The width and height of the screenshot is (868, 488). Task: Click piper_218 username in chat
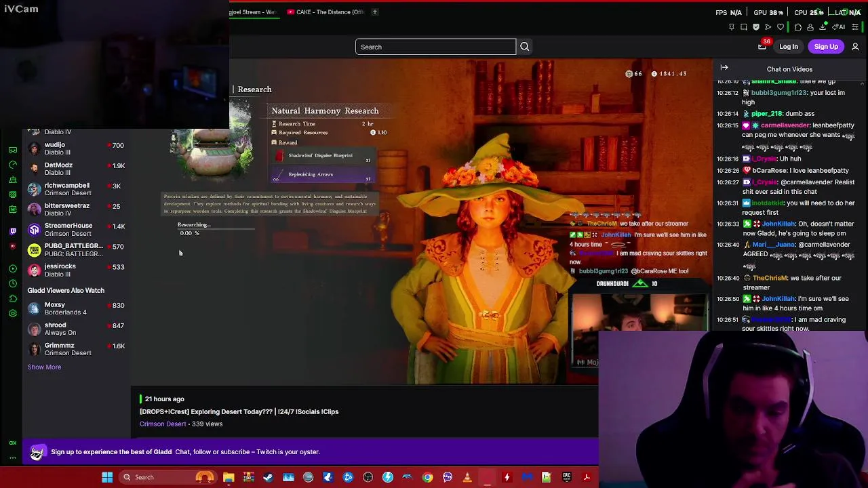[767, 114]
